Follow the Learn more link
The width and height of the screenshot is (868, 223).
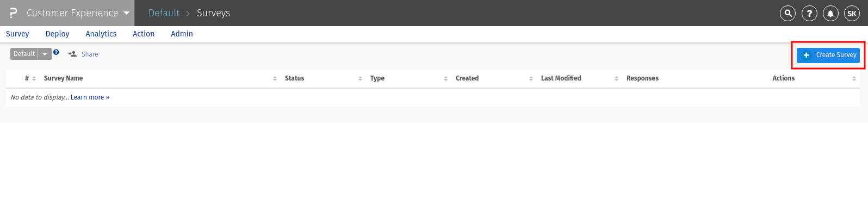(90, 97)
